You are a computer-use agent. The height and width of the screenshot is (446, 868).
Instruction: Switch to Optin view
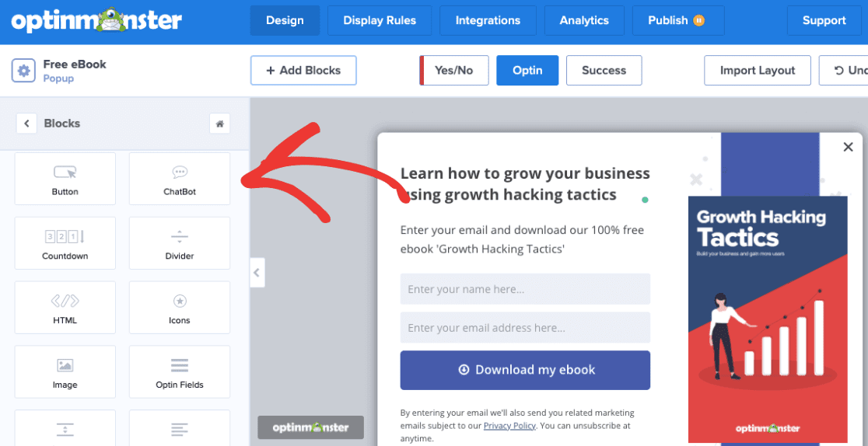tap(527, 70)
